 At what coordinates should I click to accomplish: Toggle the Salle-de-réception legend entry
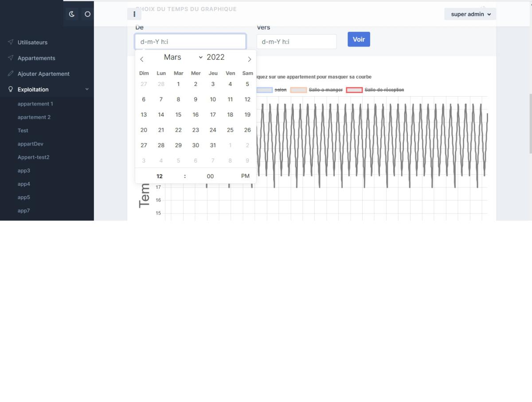pyautogui.click(x=384, y=90)
